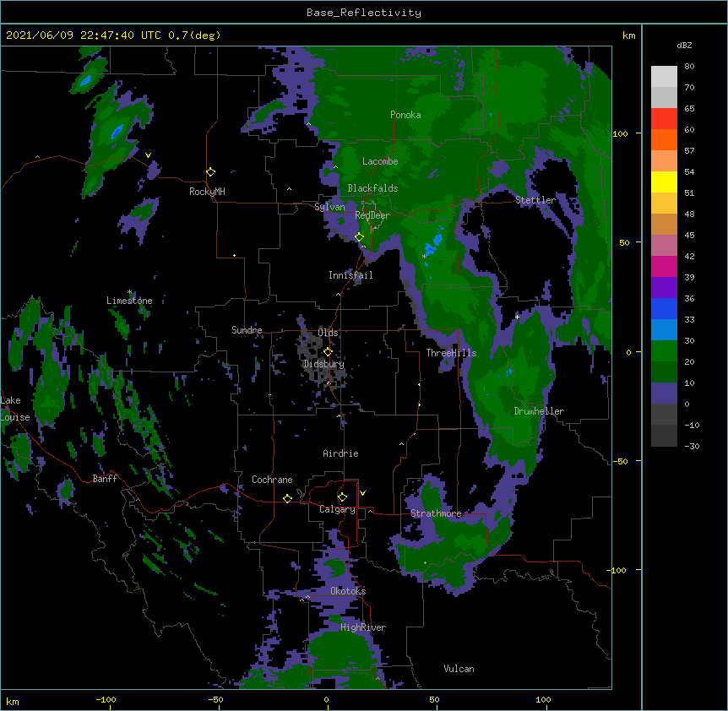The width and height of the screenshot is (728, 711).
Task: Click the yellow color swatch at 54 dBZ
Action: [x=664, y=182]
